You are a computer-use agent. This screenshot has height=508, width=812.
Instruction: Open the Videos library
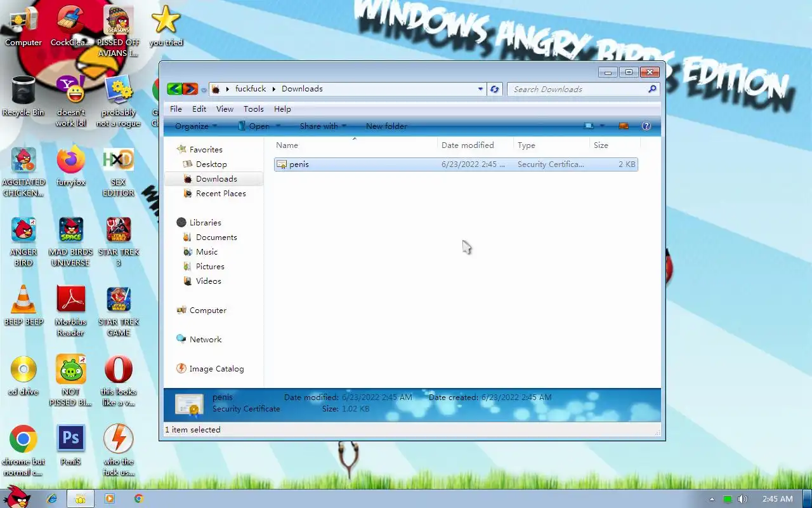click(x=202, y=281)
